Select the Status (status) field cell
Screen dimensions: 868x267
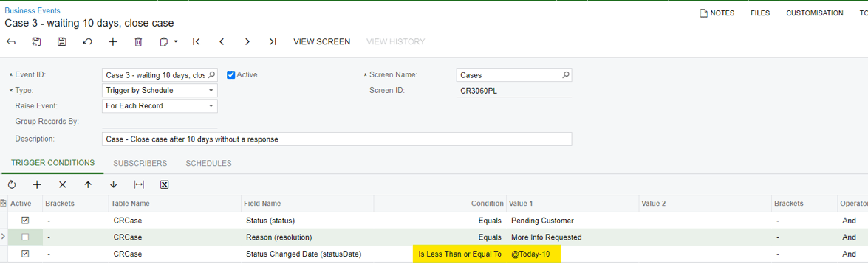coord(307,221)
